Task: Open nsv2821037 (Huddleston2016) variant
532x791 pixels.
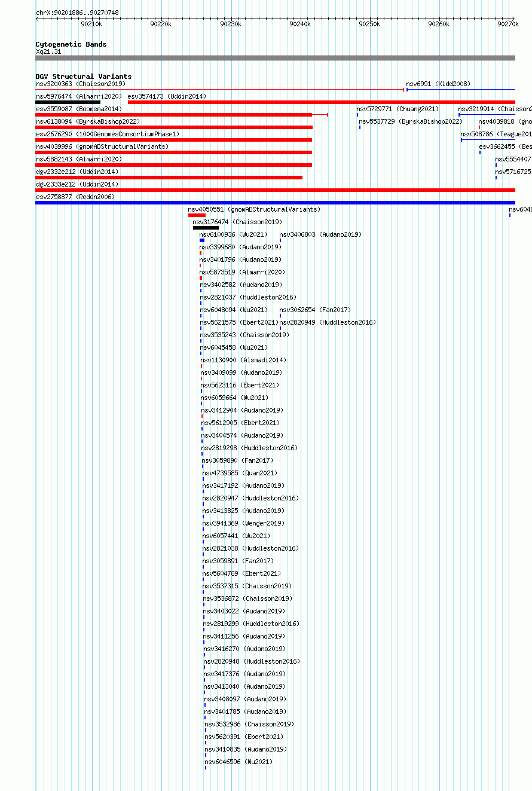Action: click(x=248, y=297)
